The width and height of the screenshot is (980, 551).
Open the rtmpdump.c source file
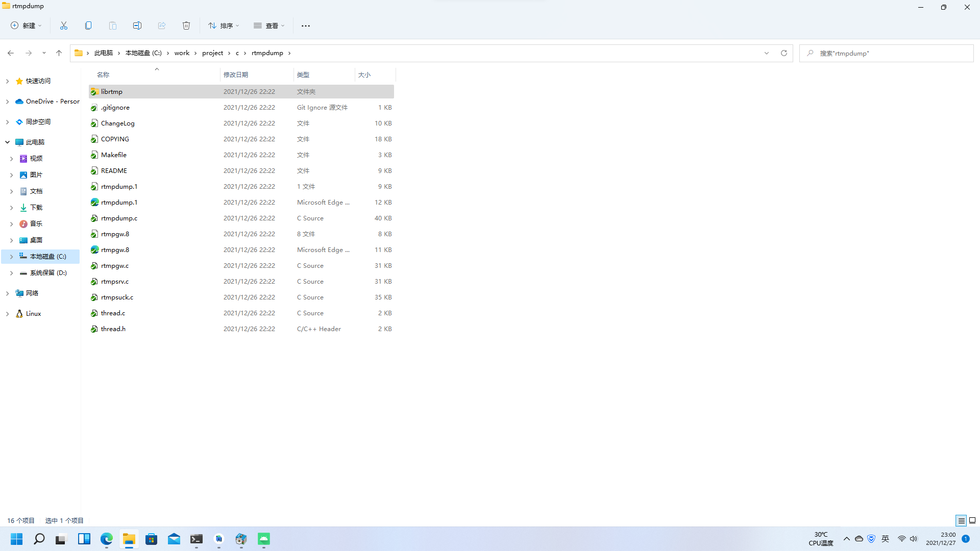point(119,218)
